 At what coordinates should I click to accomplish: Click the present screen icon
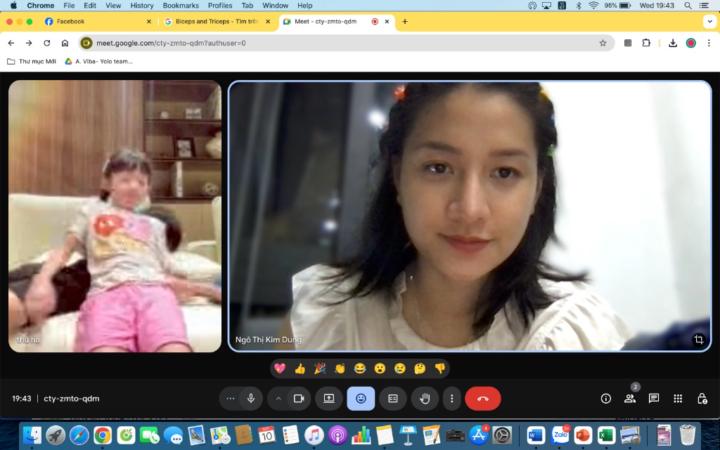[328, 398]
